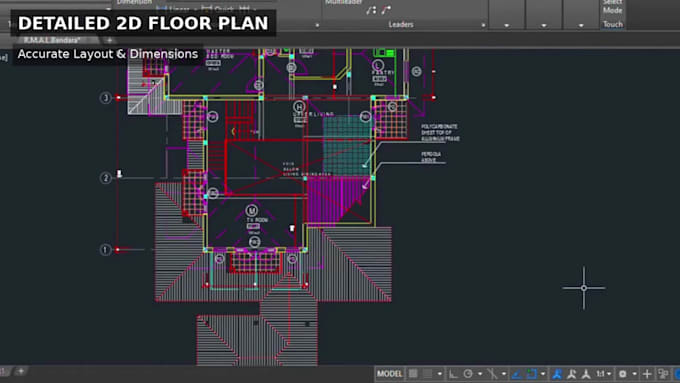680x383 pixels.
Task: Select grid bubble 2 in drawing
Action: point(105,178)
